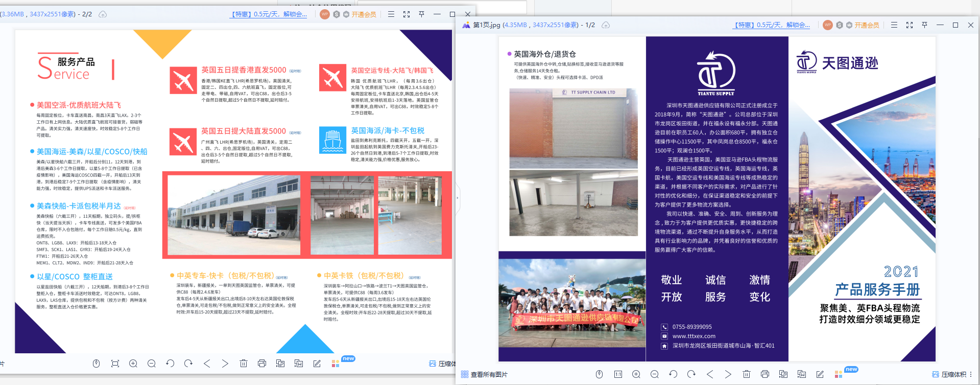This screenshot has height=385, width=980.
Task: Delete the image in right viewer
Action: pyautogui.click(x=747, y=374)
